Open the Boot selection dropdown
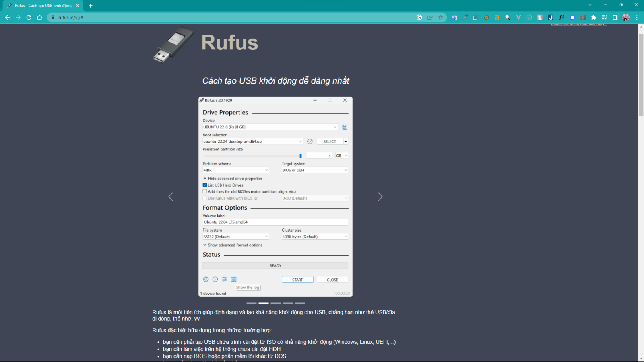This screenshot has width=644, height=362. click(253, 141)
